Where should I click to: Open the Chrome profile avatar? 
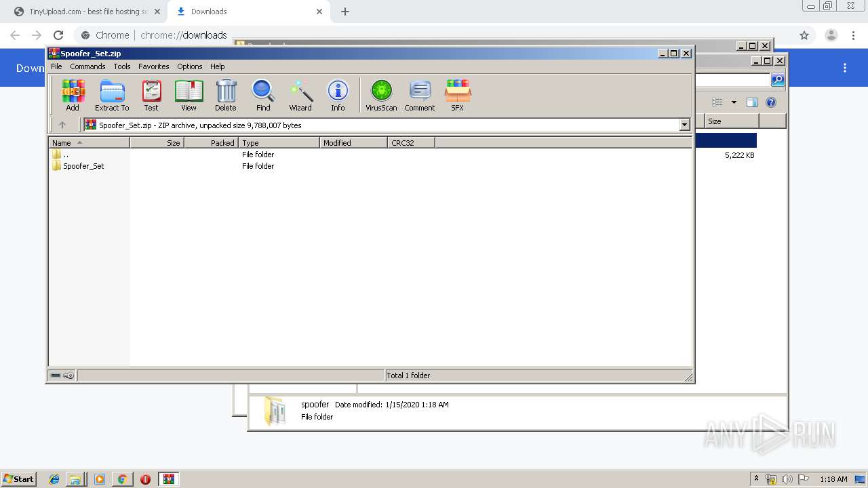831,35
